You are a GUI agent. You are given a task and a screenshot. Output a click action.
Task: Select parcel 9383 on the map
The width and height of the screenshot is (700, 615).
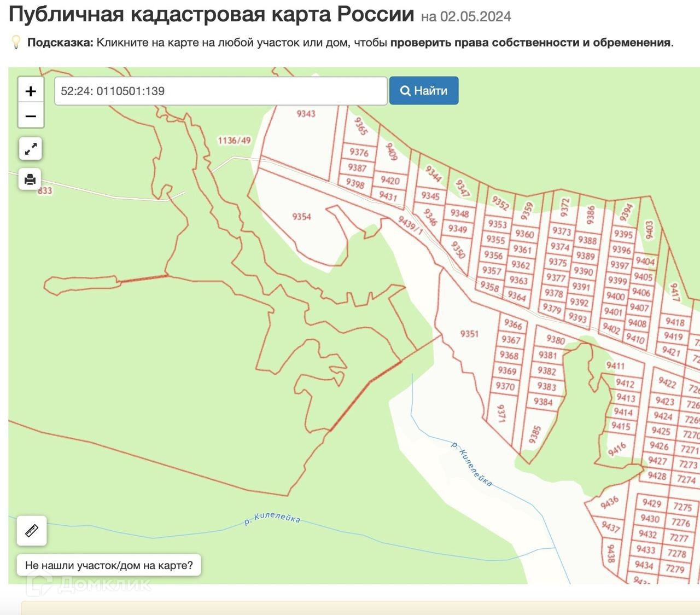[546, 386]
